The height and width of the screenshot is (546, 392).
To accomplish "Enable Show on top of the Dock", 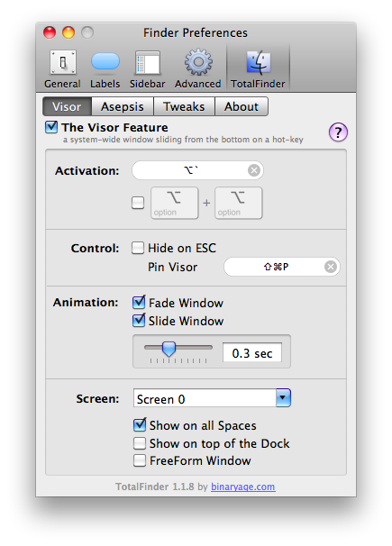I will point(140,443).
